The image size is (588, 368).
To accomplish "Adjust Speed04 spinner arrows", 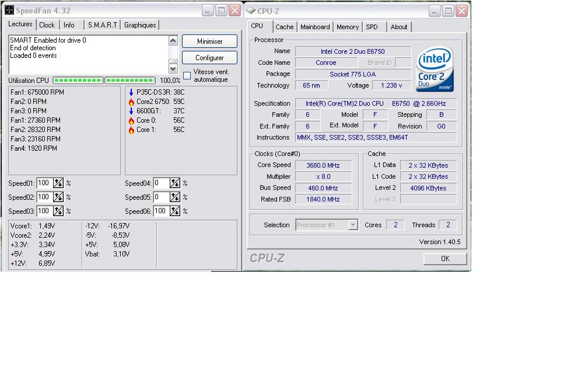I will coord(175,183).
